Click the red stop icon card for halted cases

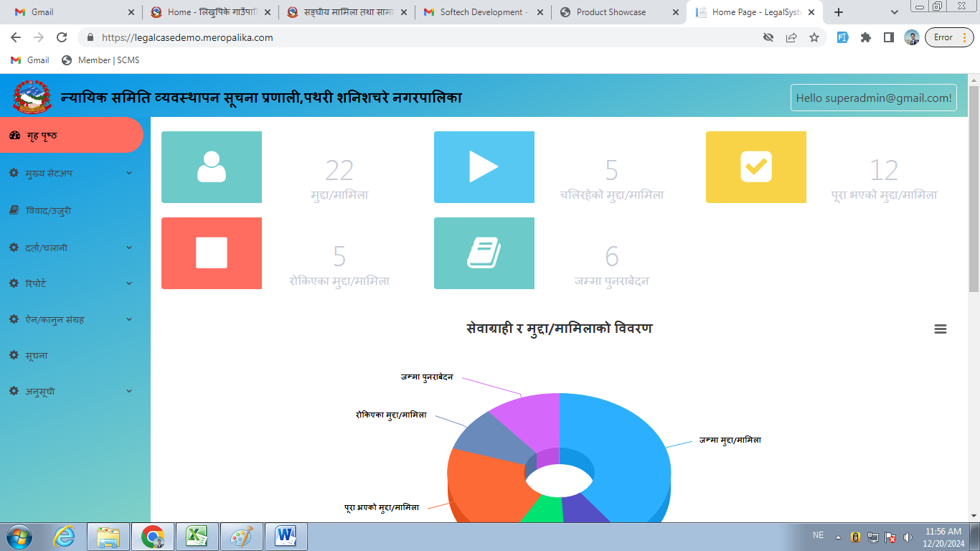[212, 253]
